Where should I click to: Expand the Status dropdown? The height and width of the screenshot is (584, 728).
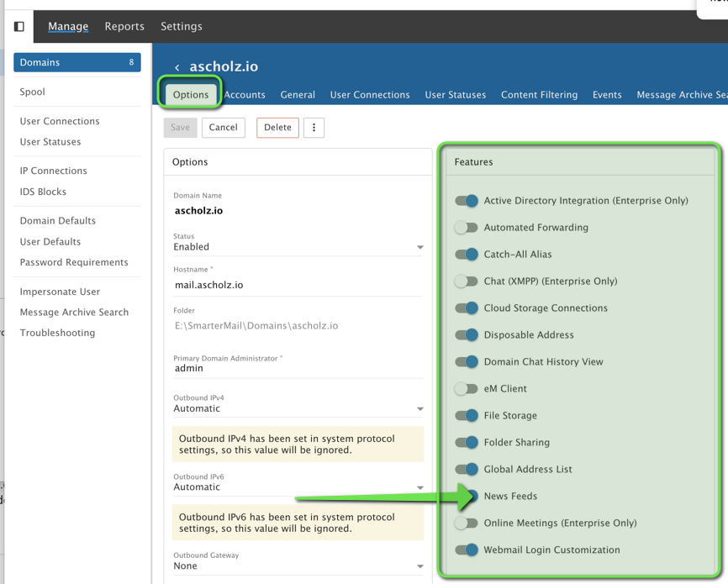[x=298, y=247]
